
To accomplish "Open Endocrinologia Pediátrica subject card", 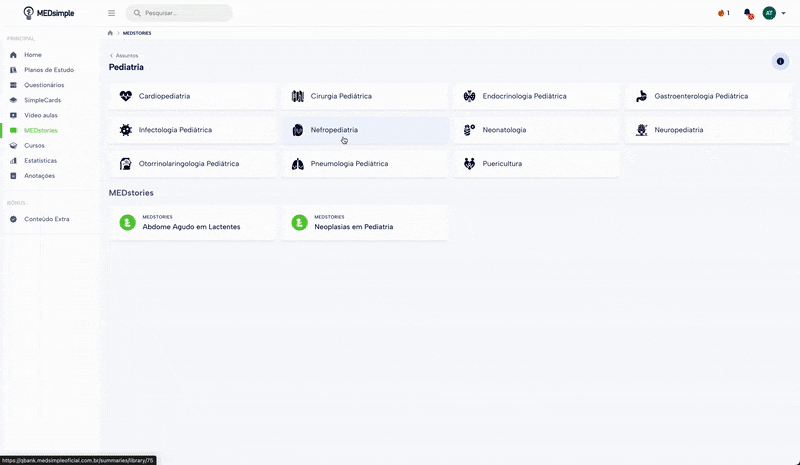I will [x=537, y=96].
